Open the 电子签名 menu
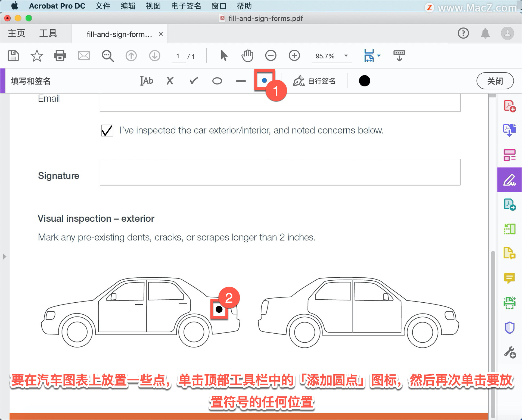This screenshot has width=522, height=420. pos(186,6)
